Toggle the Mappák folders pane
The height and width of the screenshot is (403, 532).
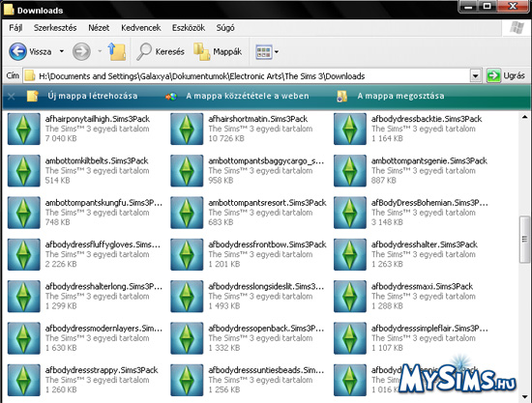[218, 51]
